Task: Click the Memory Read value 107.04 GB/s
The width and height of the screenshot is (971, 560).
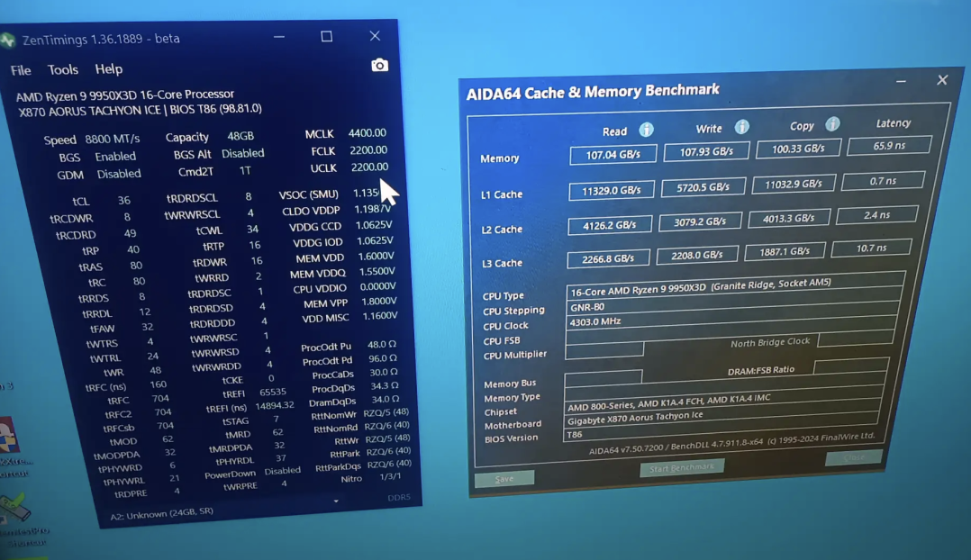Action: pyautogui.click(x=613, y=155)
